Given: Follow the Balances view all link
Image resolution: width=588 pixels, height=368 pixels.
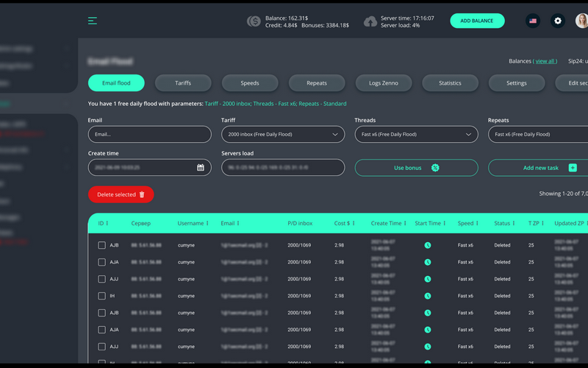Looking at the screenshot, I should pos(546,61).
